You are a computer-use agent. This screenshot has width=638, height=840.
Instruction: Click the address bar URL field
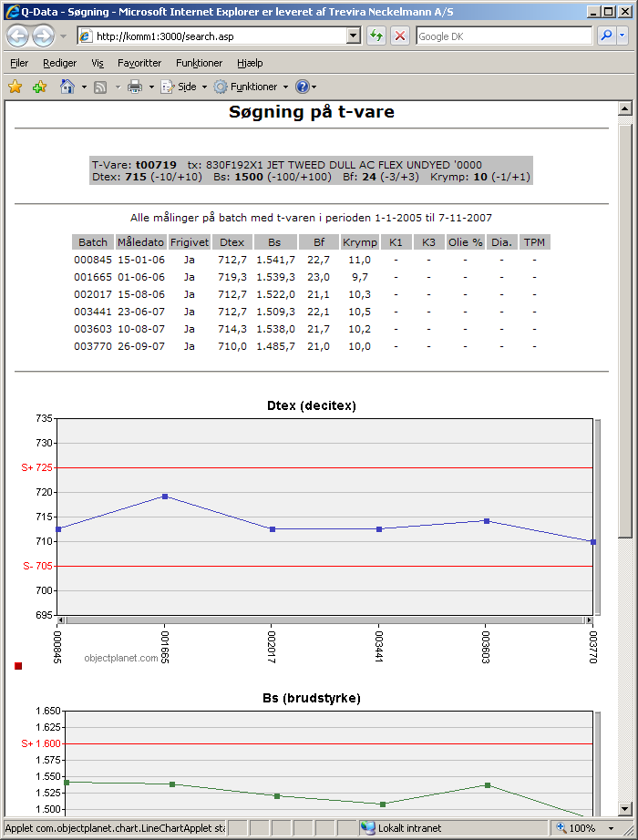coord(213,36)
